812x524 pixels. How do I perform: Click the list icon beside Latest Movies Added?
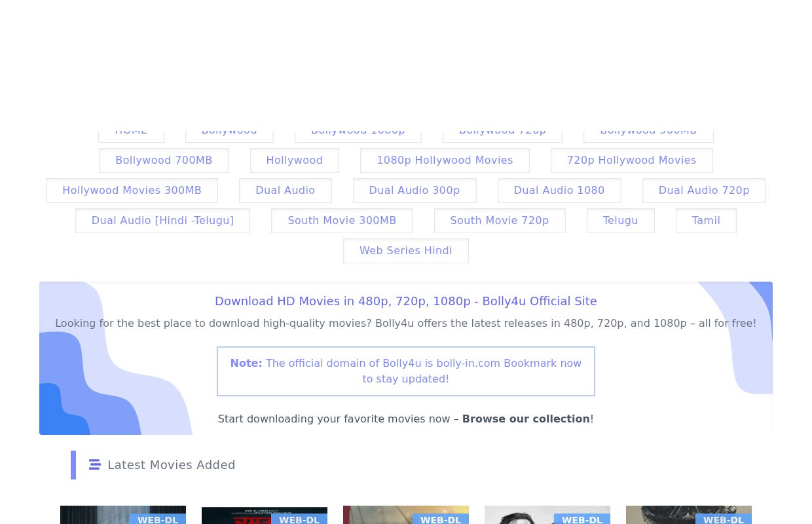[x=94, y=464]
